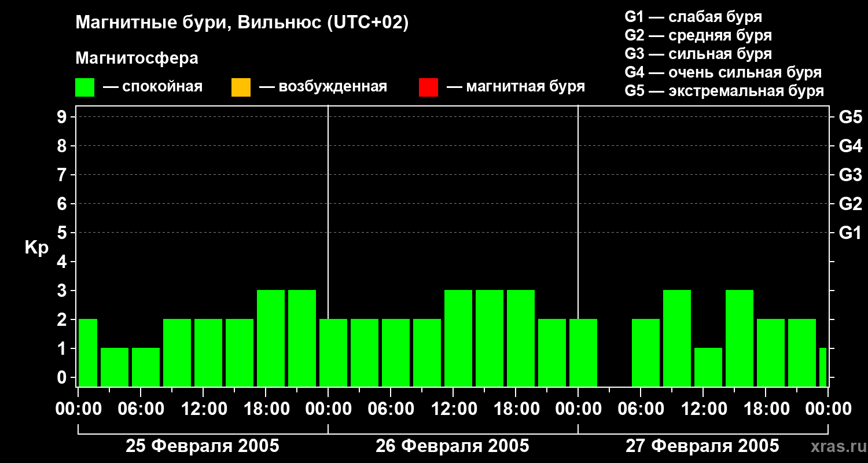Click the G1 scale label beside the Kp 5 gridline
This screenshot has width=868, height=463.
click(x=850, y=233)
